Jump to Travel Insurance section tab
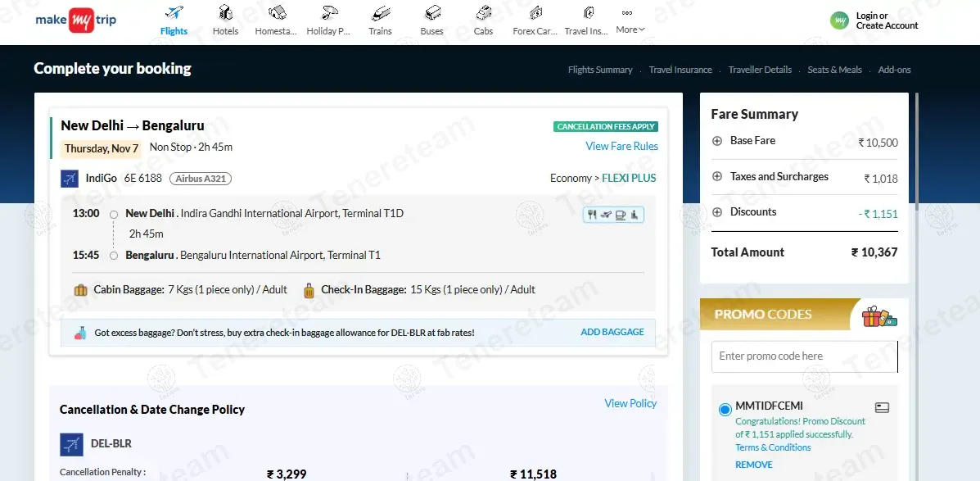The image size is (980, 481). pos(680,70)
